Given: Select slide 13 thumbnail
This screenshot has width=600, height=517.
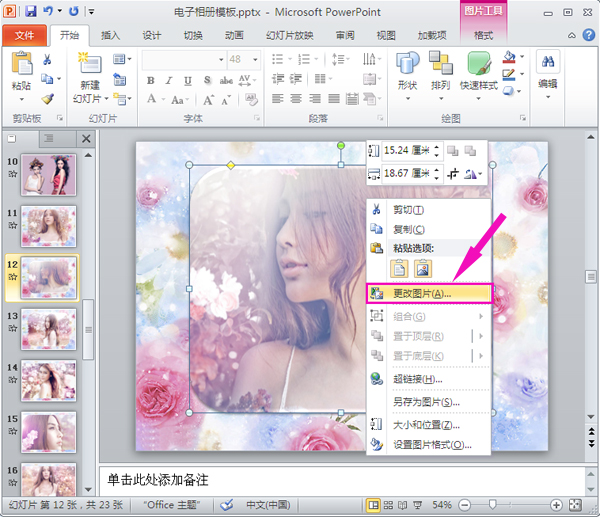Looking at the screenshot, I should click(x=48, y=329).
